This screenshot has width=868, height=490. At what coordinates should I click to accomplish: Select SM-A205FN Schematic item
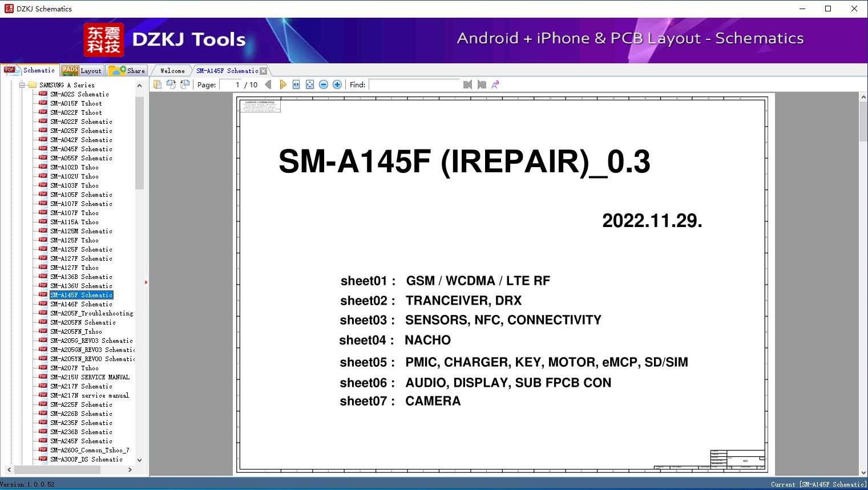(x=83, y=322)
